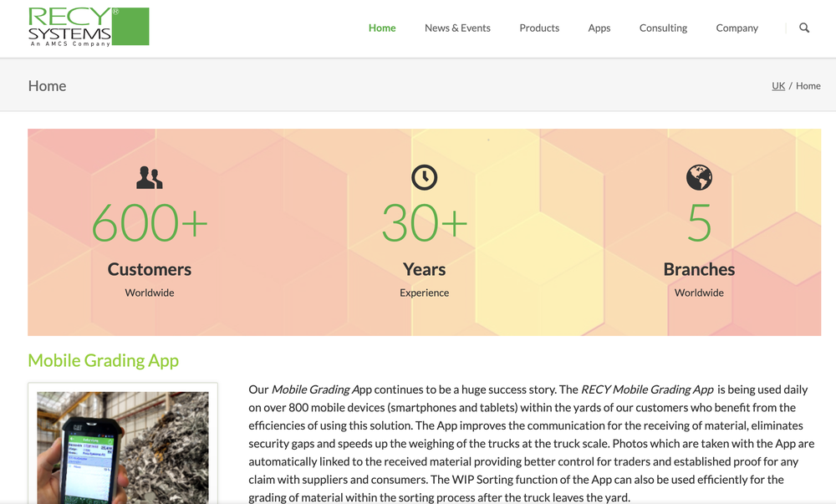Click the Mobile Grading App heading
This screenshot has height=504, width=836.
[104, 361]
